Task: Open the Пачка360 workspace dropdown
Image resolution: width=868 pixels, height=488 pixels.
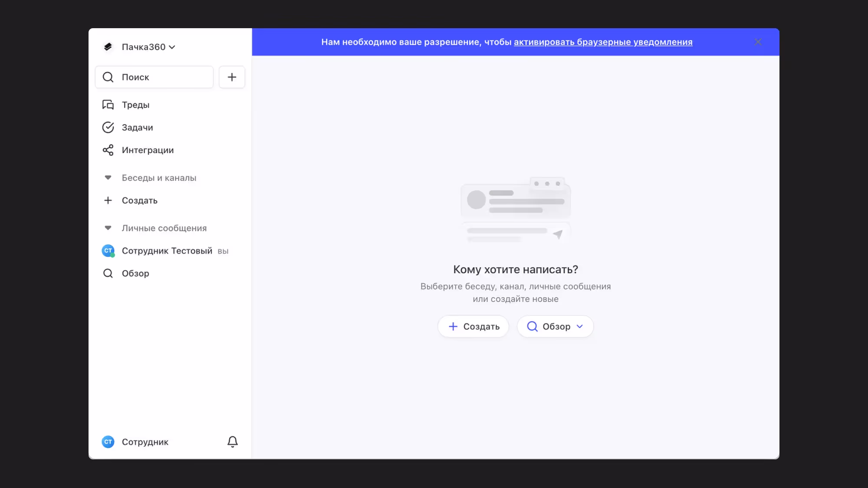Action: (148, 47)
